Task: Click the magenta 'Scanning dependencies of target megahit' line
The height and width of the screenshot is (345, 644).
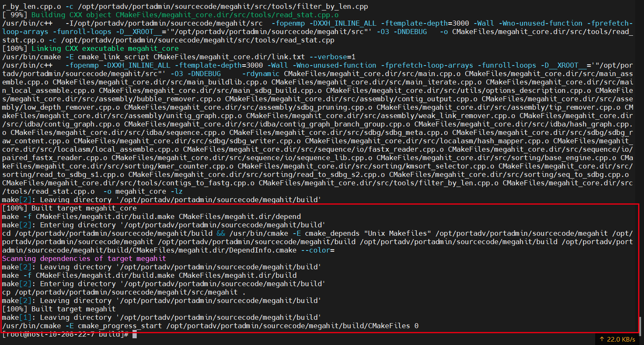Action: tap(84, 258)
